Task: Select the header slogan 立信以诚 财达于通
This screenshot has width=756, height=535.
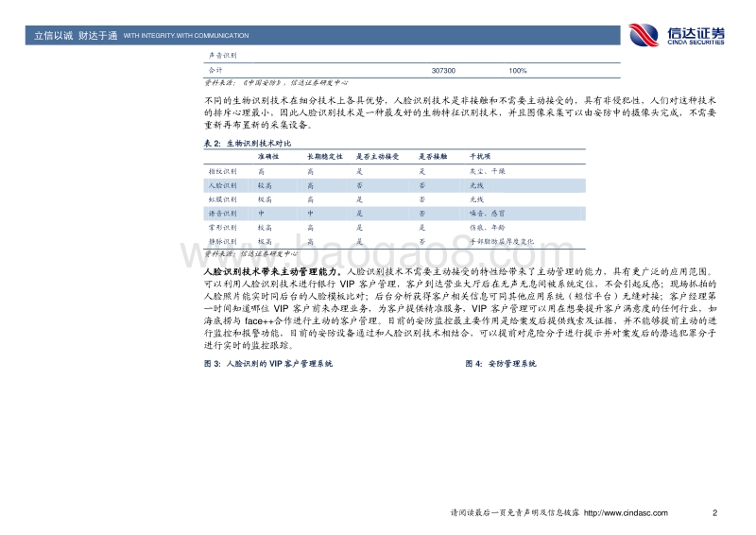Action: 76,35
